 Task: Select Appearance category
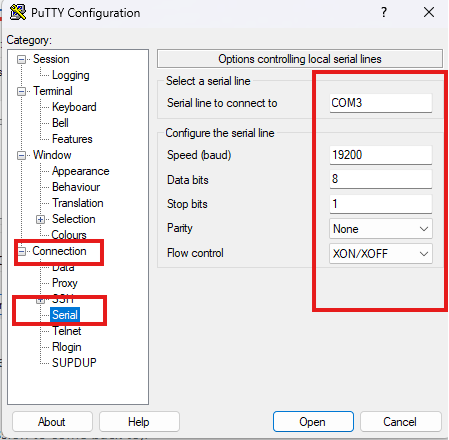click(81, 171)
